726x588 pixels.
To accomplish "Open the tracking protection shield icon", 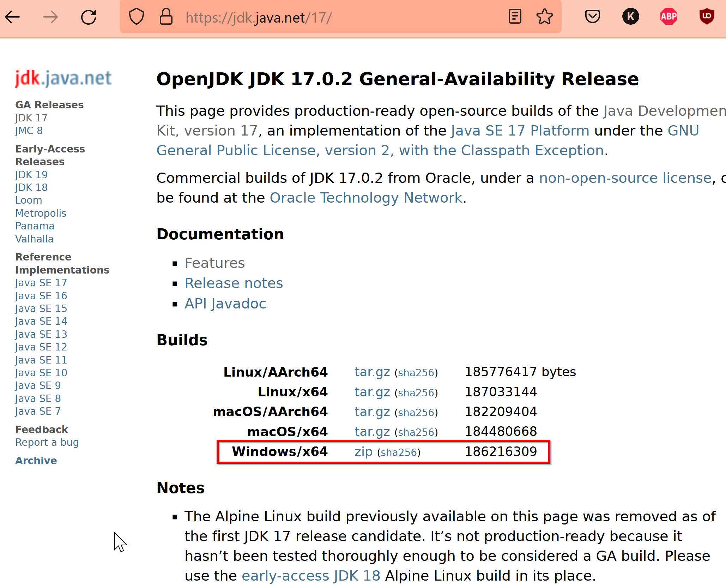I will [x=137, y=17].
